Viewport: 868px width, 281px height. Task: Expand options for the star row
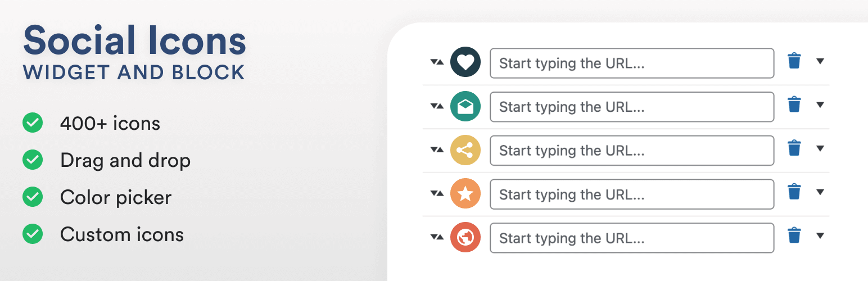[820, 193]
